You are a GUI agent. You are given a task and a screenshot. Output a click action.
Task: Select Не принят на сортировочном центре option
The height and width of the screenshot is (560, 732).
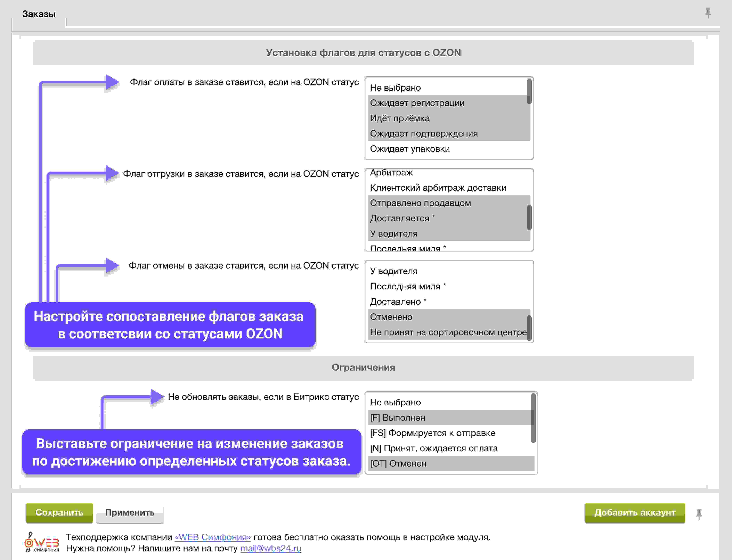coord(448,332)
